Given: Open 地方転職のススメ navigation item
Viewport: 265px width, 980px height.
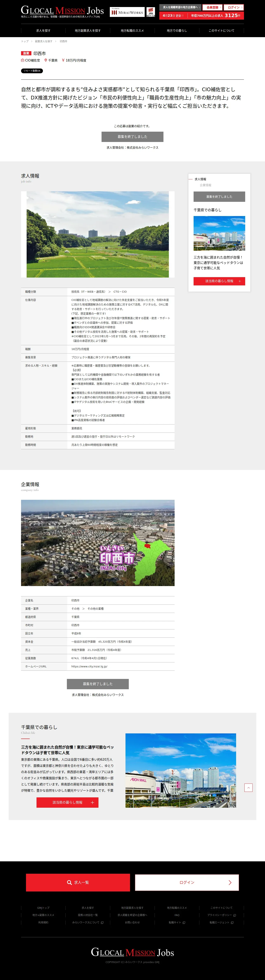Looking at the screenshot, I should pos(132,30).
